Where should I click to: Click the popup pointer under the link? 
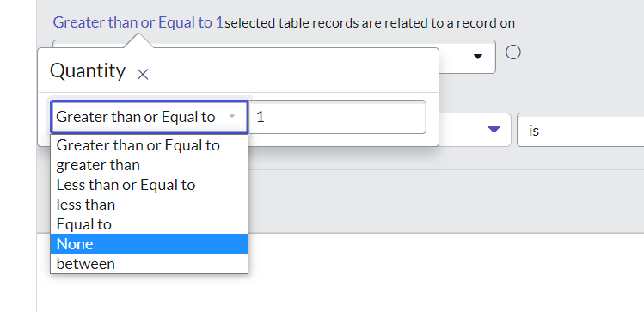point(138,40)
